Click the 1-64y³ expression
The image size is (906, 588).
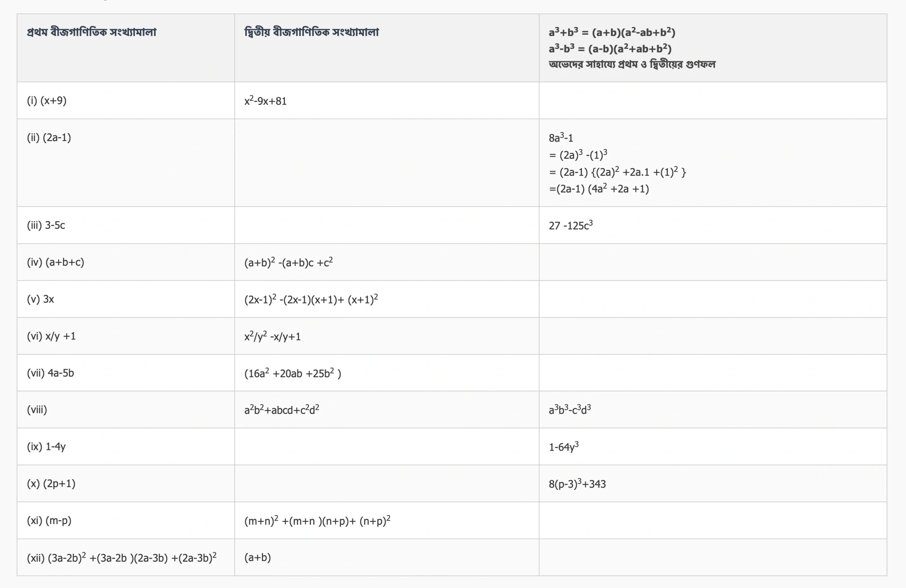[564, 447]
